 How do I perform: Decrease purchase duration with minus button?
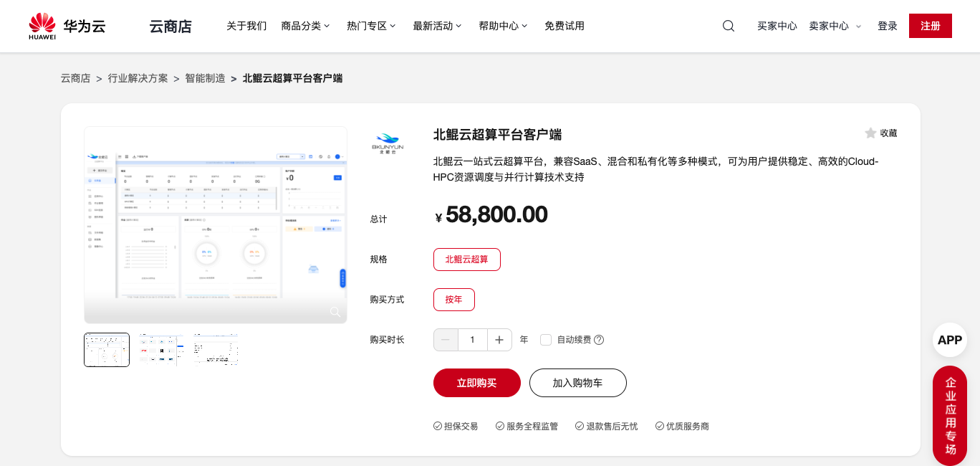tap(446, 340)
